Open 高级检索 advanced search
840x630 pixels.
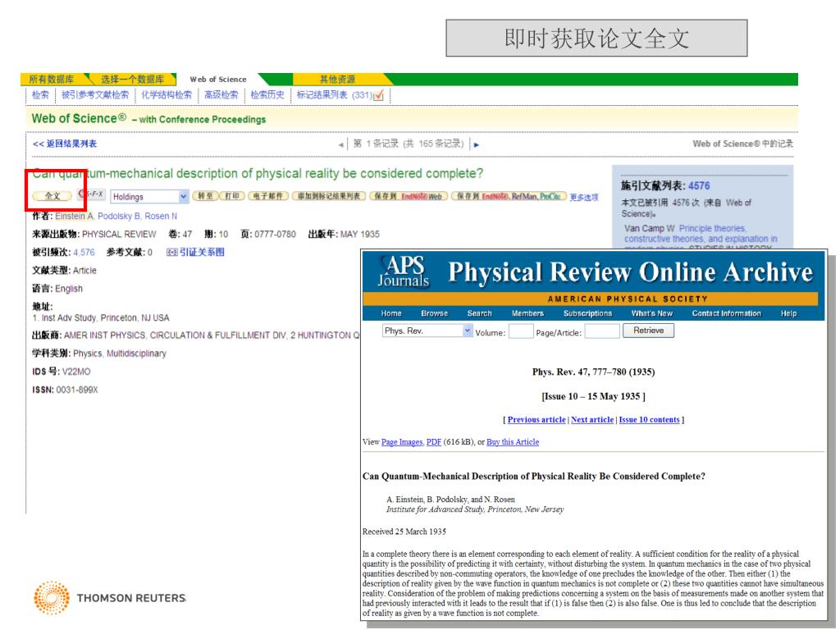click(221, 95)
